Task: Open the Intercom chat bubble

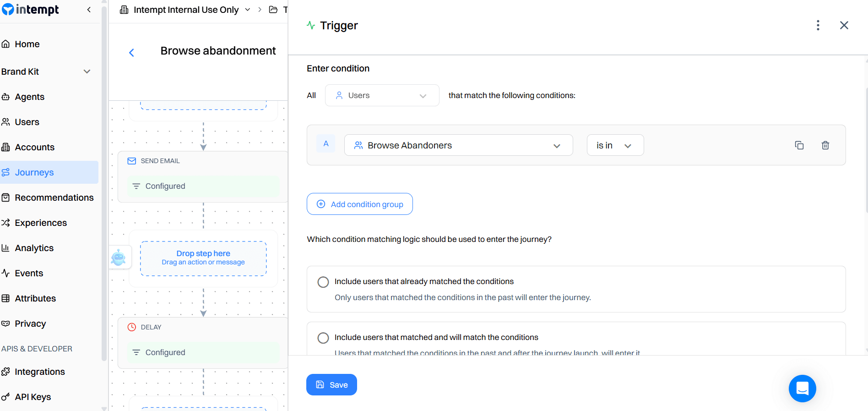Action: pos(802,389)
